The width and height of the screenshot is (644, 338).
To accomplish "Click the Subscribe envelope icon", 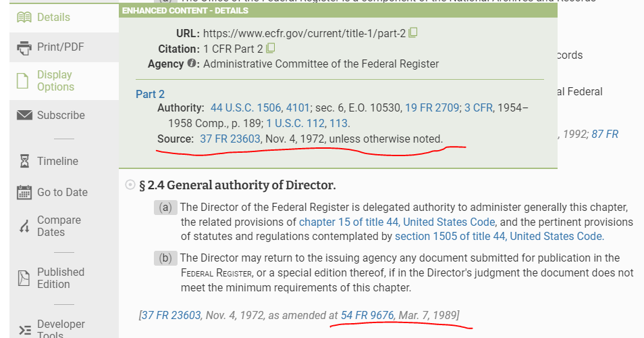I will tap(24, 116).
